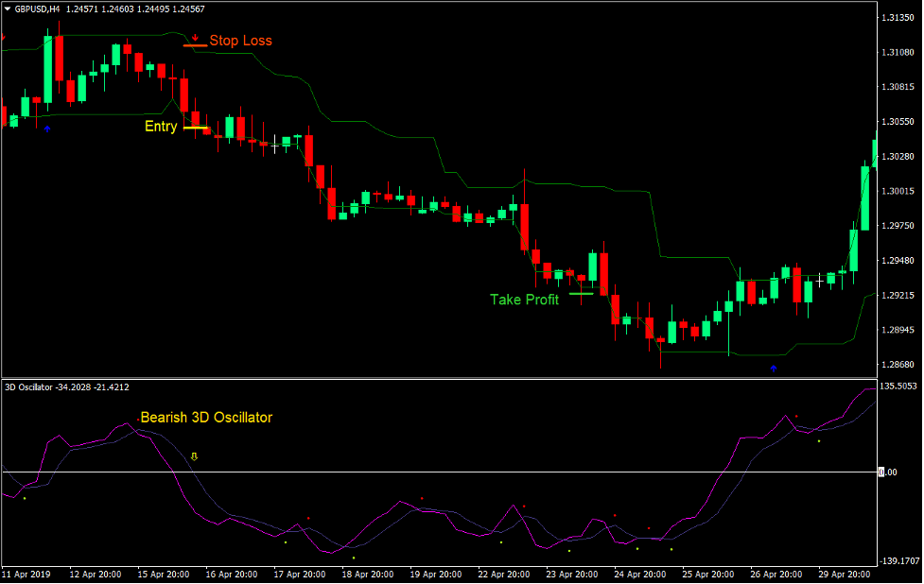Click the Take Profit text label
This screenshot has height=584, width=924.
(x=523, y=300)
